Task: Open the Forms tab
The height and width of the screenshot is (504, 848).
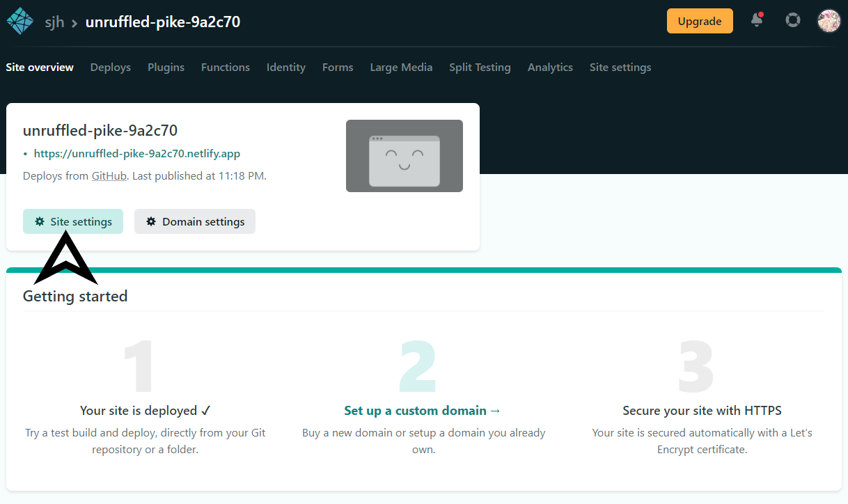Action: [338, 68]
